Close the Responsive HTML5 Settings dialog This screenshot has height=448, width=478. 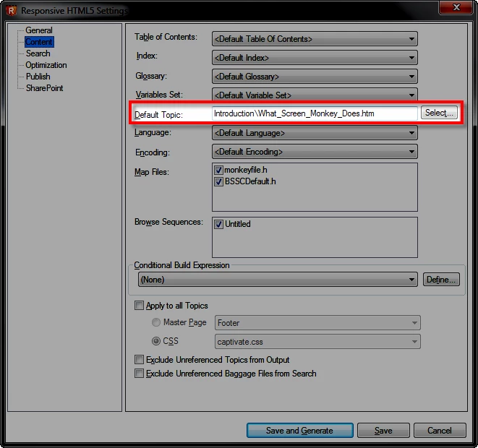[456, 7]
